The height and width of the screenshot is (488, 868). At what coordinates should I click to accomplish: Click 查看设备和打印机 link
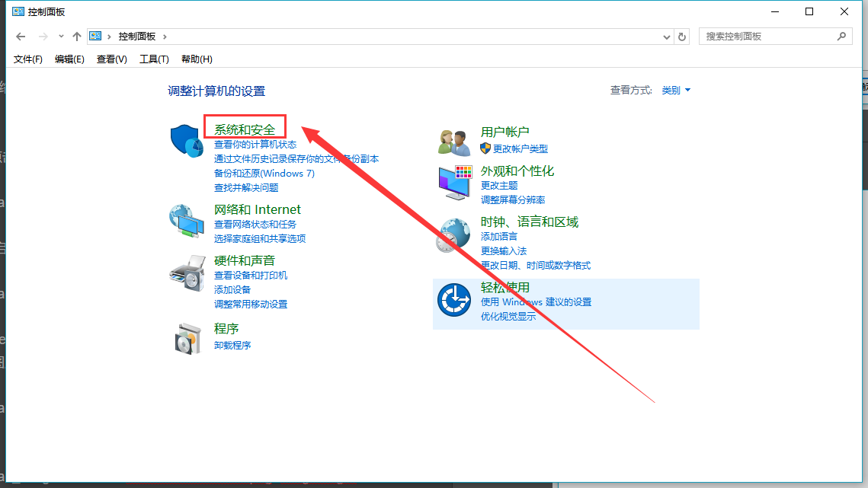(x=251, y=275)
